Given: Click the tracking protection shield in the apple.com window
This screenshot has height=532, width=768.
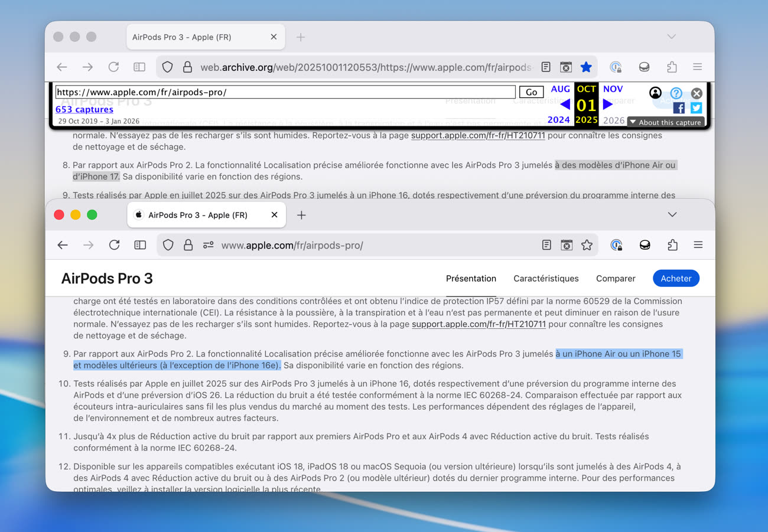Looking at the screenshot, I should (x=168, y=245).
